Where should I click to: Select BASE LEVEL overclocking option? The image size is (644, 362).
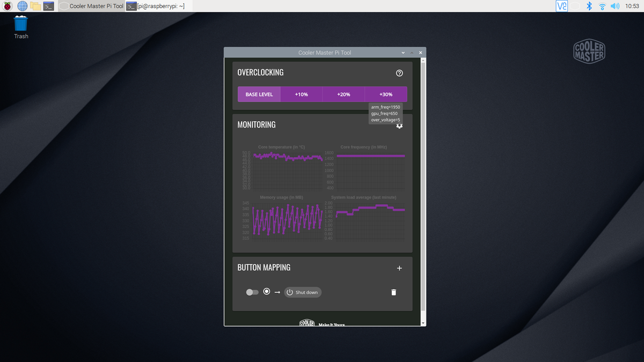coord(259,94)
